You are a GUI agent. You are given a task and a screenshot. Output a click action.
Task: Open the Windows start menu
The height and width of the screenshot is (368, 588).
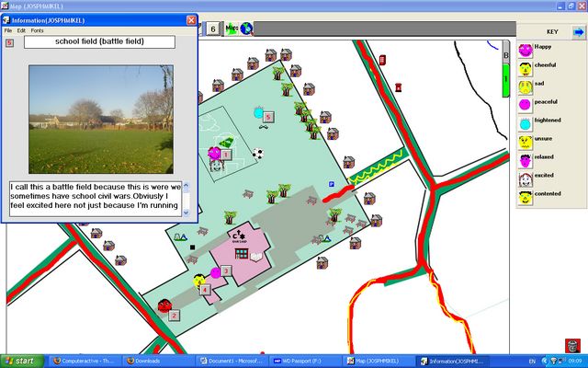coord(22,361)
